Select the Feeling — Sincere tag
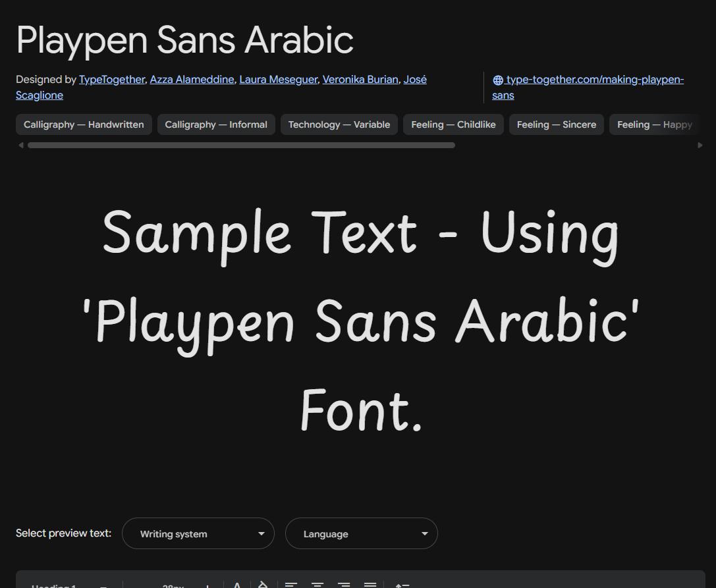 pos(557,124)
